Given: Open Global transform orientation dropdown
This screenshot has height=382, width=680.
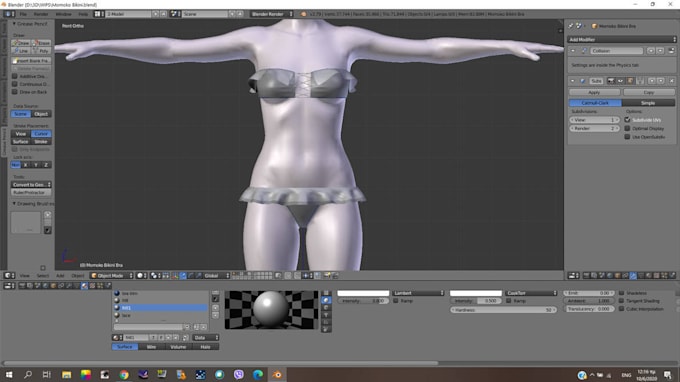Looking at the screenshot, I should [x=216, y=275].
